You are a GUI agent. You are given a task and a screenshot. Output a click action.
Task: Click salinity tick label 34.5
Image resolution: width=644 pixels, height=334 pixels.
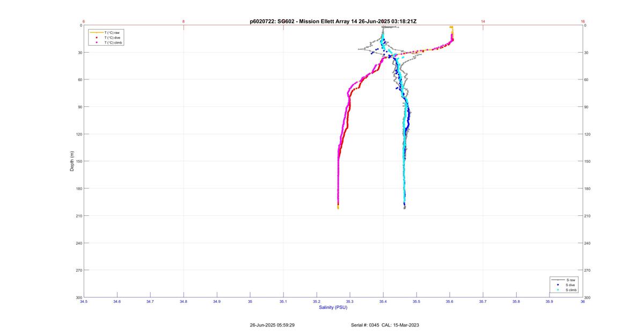click(x=84, y=302)
